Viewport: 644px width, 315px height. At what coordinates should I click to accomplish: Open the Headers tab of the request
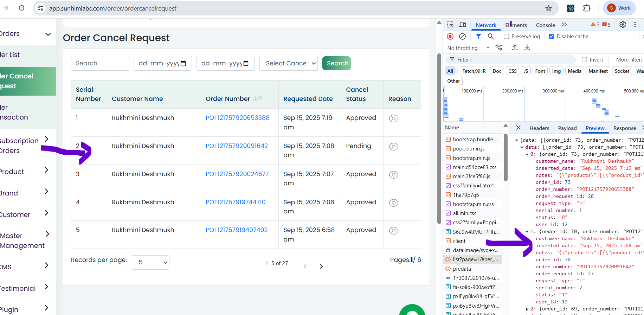(x=539, y=128)
